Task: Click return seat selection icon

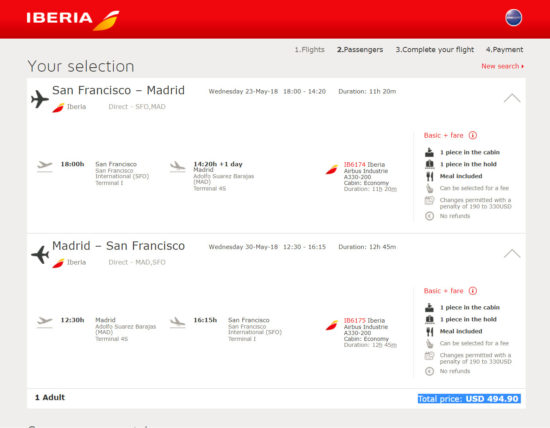Action: tap(430, 344)
